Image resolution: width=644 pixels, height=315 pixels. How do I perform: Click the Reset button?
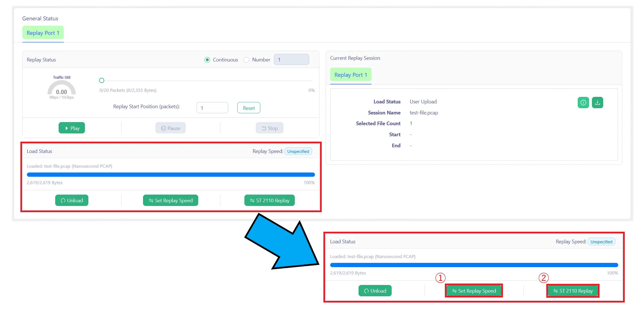(x=249, y=108)
